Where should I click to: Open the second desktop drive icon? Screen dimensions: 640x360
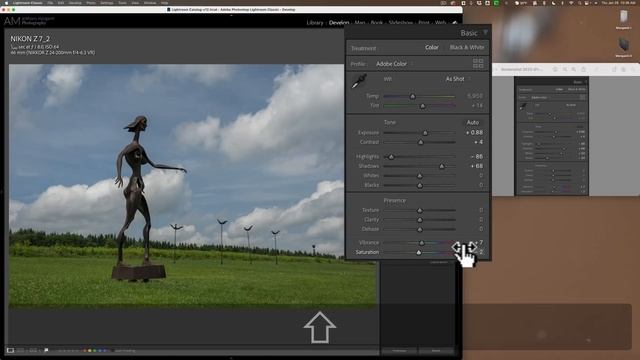(x=624, y=45)
